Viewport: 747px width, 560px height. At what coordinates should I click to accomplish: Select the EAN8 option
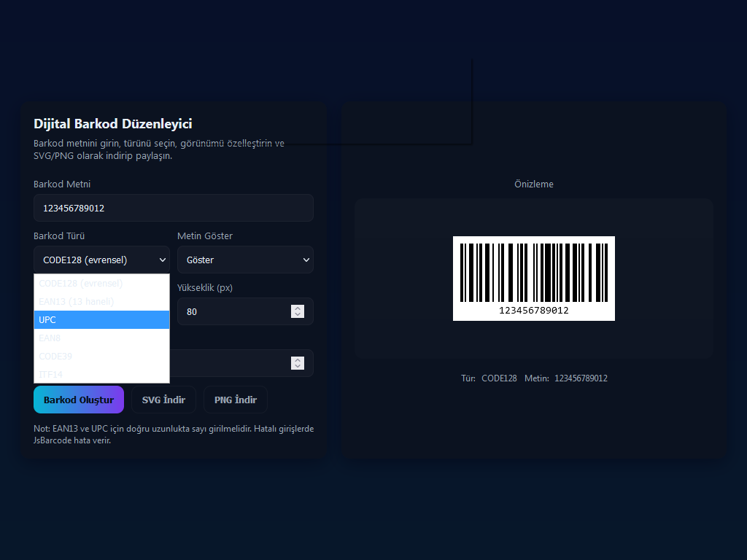(101, 338)
